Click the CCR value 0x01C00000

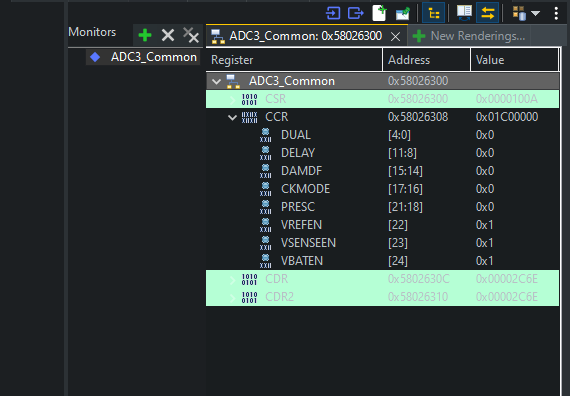tap(507, 117)
